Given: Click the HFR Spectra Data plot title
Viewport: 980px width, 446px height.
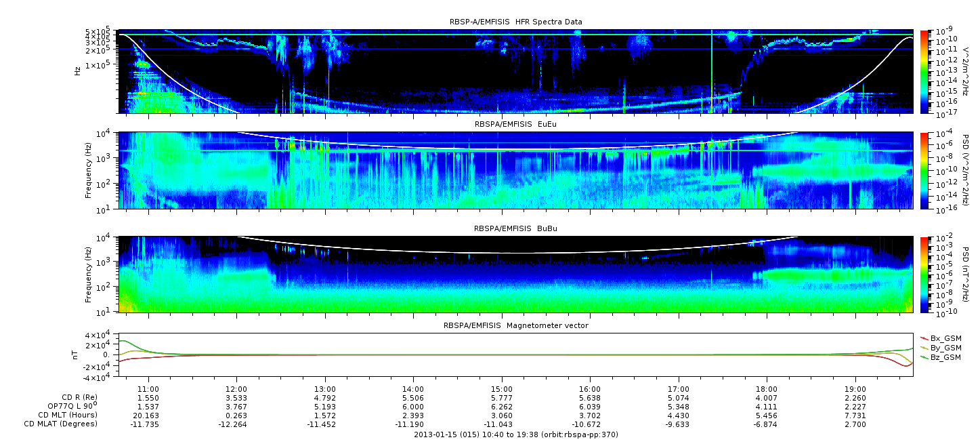Looking at the screenshot, I should 516,22.
